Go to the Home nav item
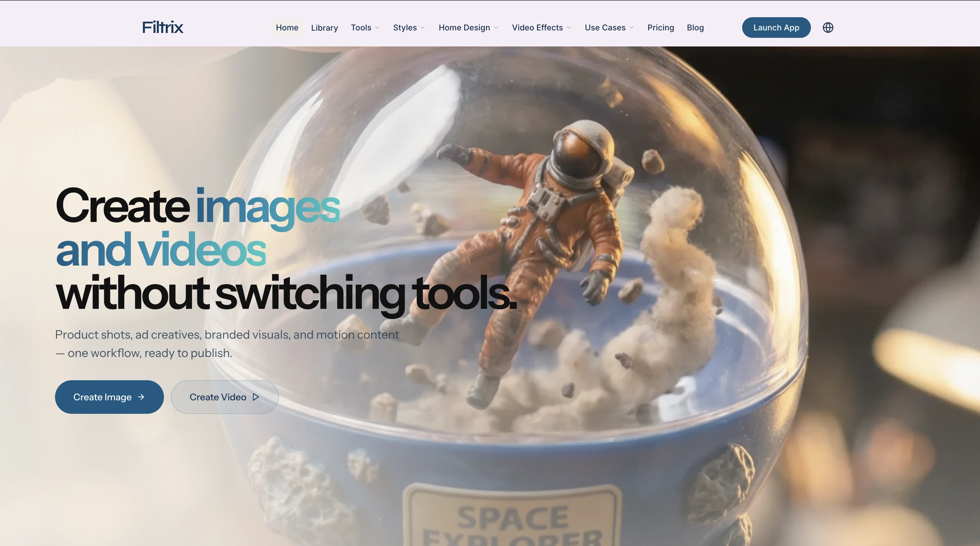The height and width of the screenshot is (546, 980). point(287,28)
